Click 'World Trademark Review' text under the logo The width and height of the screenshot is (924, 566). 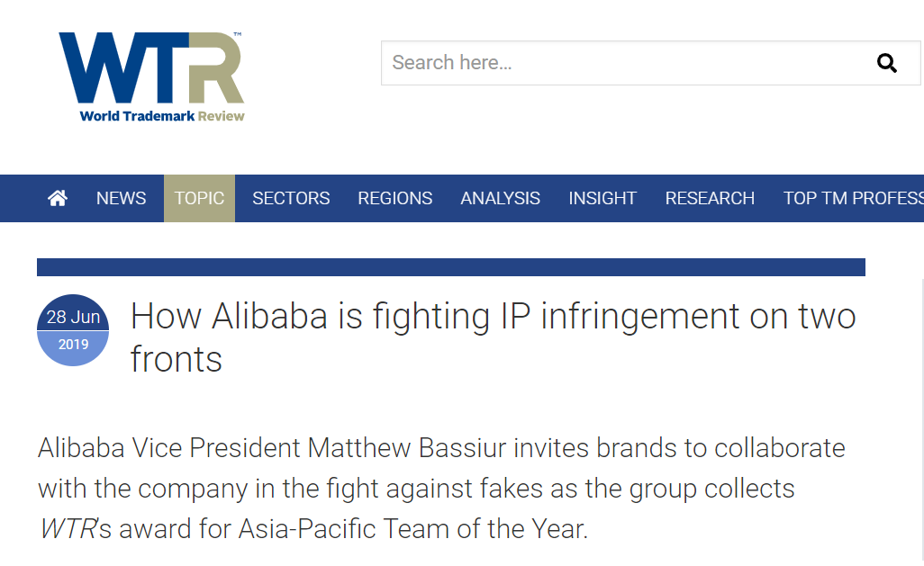tap(162, 116)
